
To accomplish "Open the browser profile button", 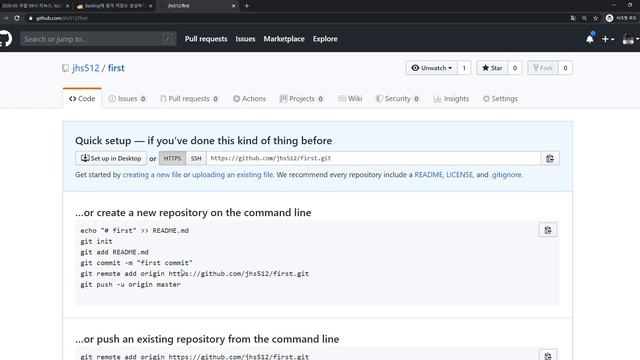I will pyautogui.click(x=621, y=18).
